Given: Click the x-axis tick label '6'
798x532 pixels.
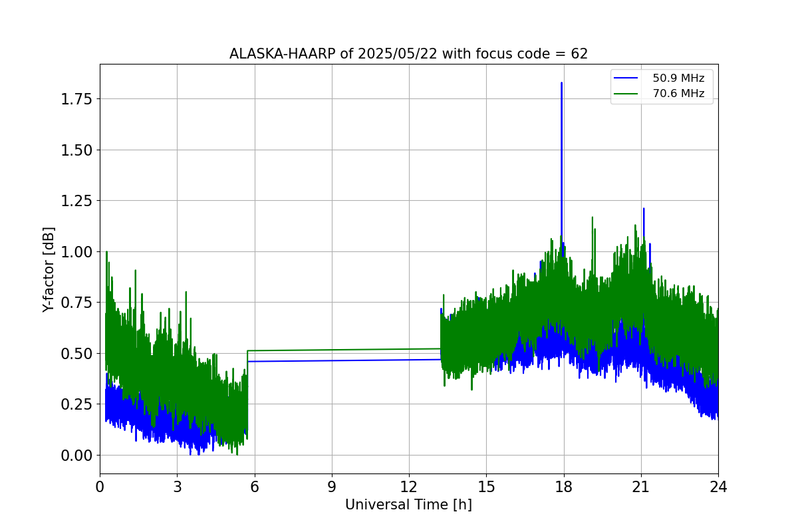Looking at the screenshot, I should (x=255, y=486).
